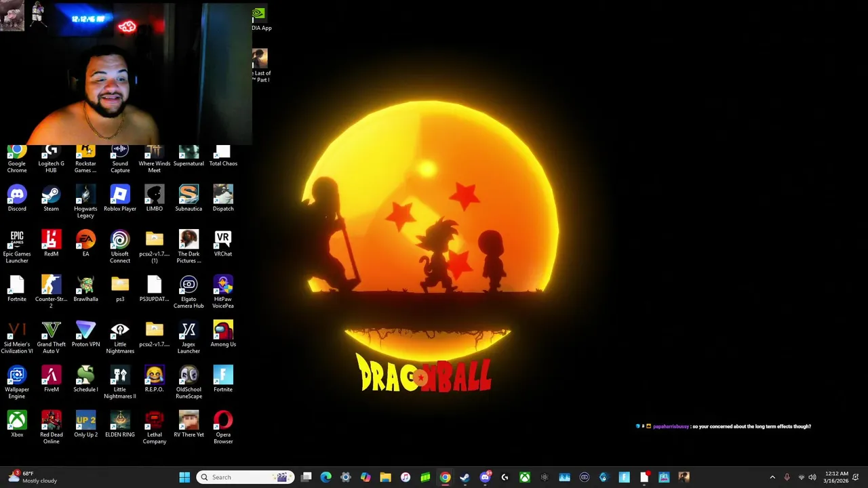Open pcsx2-v1.7 folder beside Jagex Launcher
This screenshot has height=488, width=868.
[155, 334]
